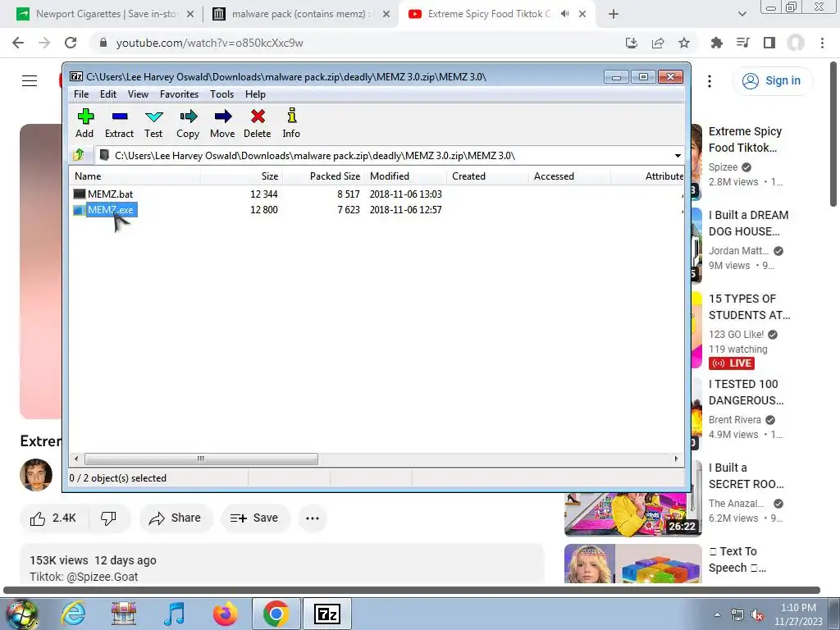Open the View menu
Screen dimensions: 840x630
pyautogui.click(x=138, y=94)
